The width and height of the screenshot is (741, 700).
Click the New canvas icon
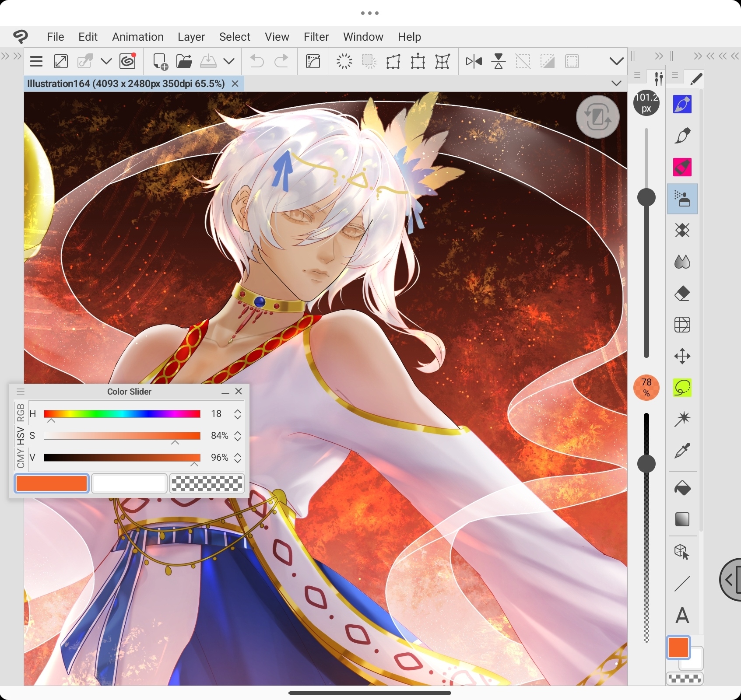[x=160, y=62]
